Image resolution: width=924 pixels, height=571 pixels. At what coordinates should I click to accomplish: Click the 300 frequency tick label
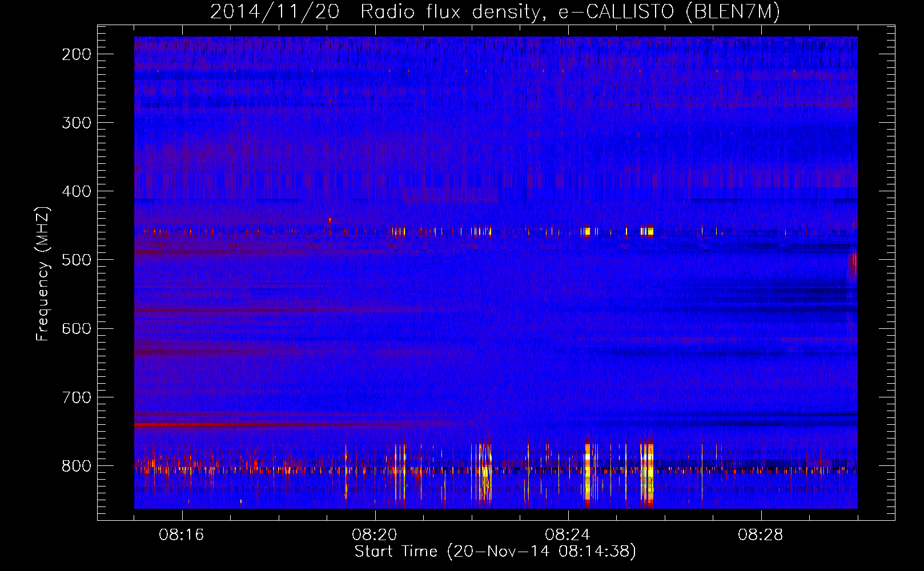tap(77, 123)
